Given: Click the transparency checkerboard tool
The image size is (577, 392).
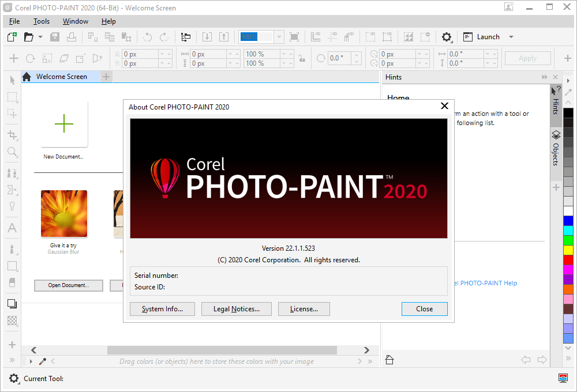Looking at the screenshot, I should click(12, 321).
